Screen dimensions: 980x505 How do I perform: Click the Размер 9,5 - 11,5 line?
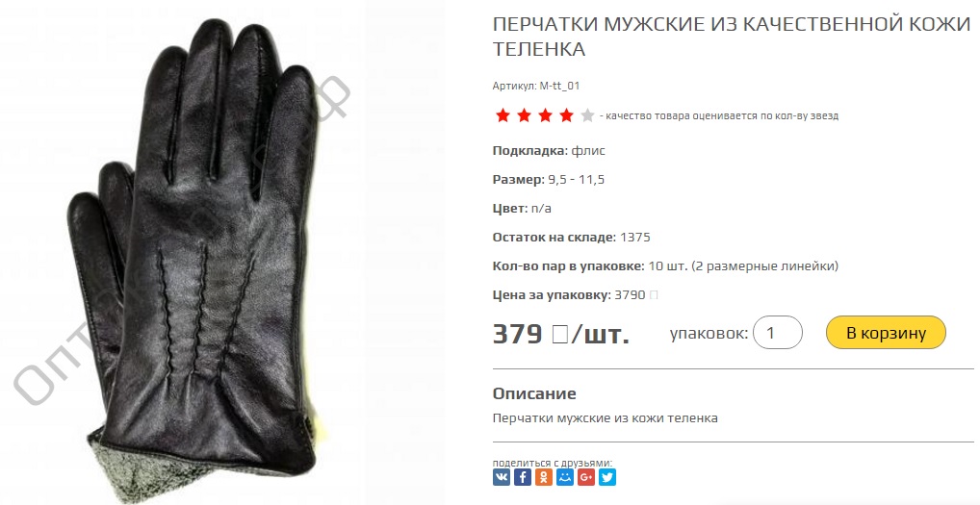point(549,180)
